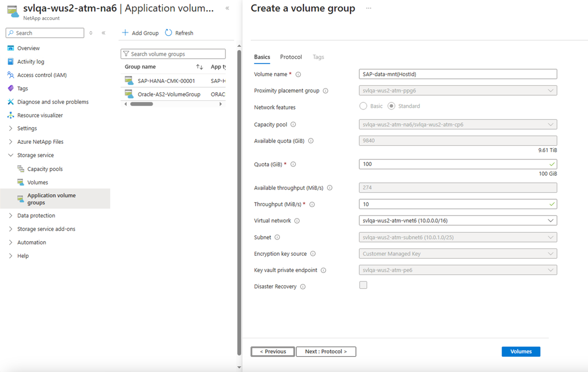
Task: Click the sidebar Search box
Action: click(x=45, y=33)
